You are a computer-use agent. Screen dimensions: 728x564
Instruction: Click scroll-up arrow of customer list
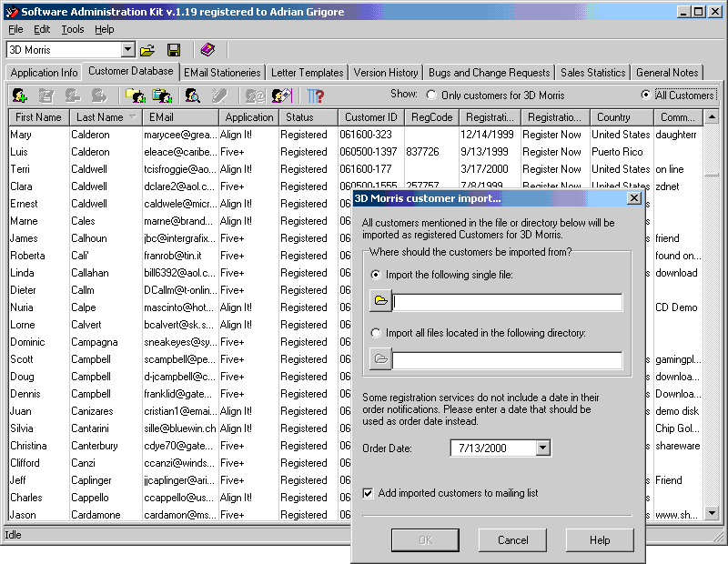coord(712,117)
